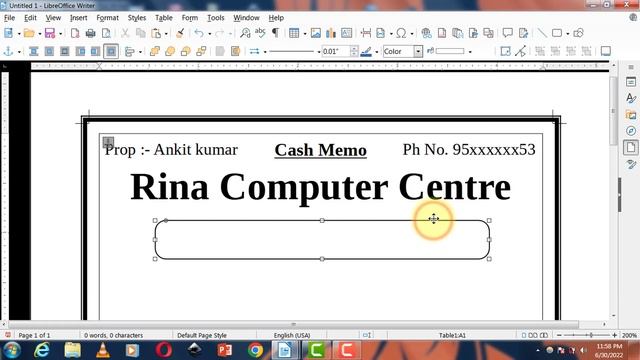Click the zoom in plus button

[x=614, y=335]
